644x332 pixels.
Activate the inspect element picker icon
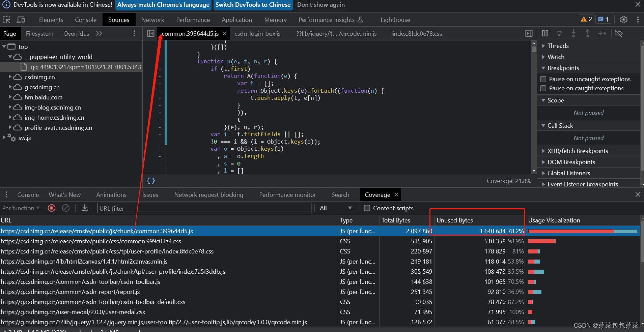[x=6, y=20]
